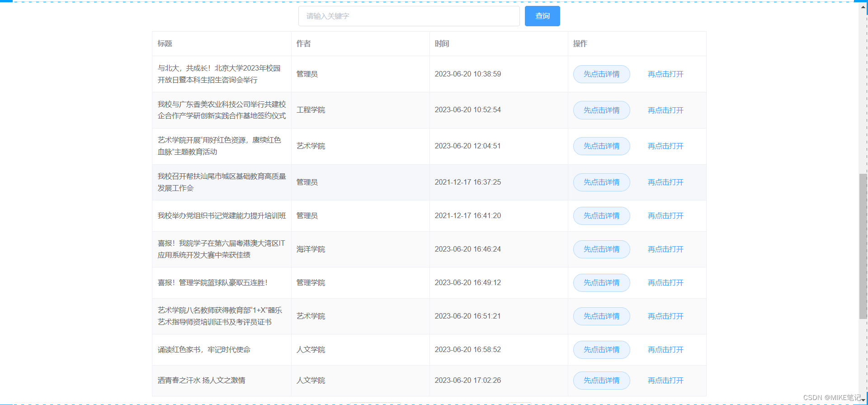
Task: Click 先点击详情 in the 管理学院 row
Action: click(601, 282)
